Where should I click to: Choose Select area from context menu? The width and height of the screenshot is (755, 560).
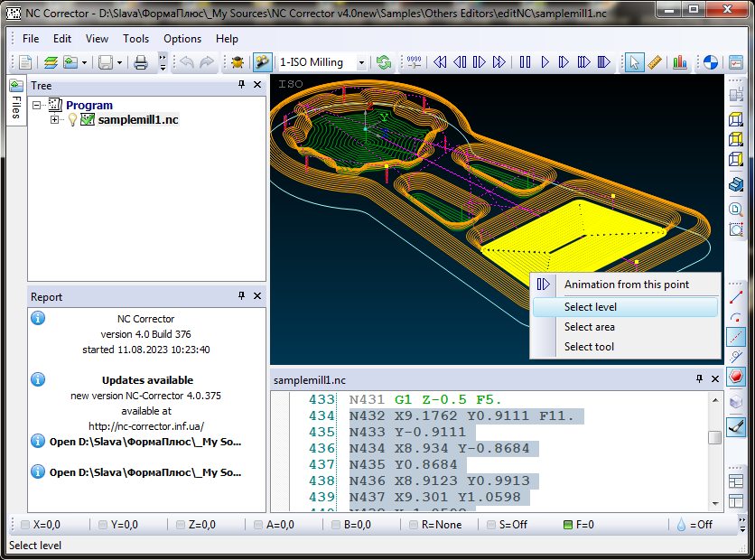tap(589, 327)
